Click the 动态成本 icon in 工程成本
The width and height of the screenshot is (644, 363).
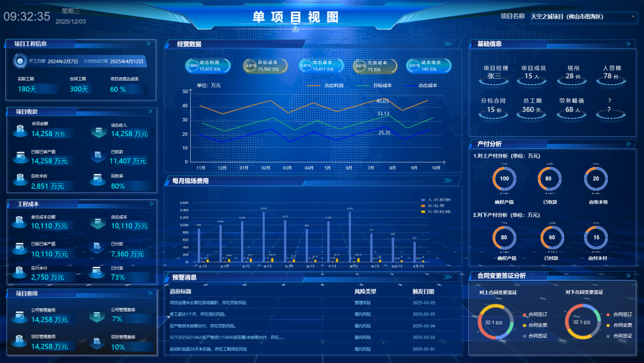[x=98, y=223]
